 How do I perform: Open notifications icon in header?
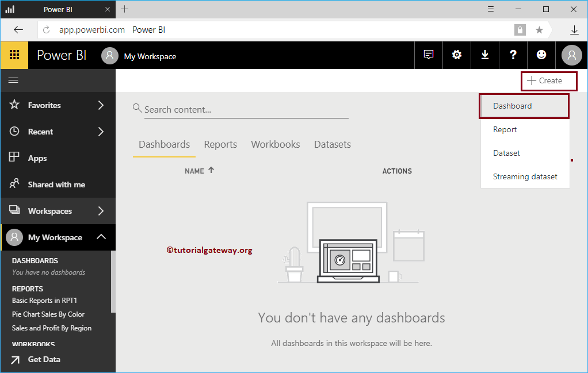click(428, 55)
